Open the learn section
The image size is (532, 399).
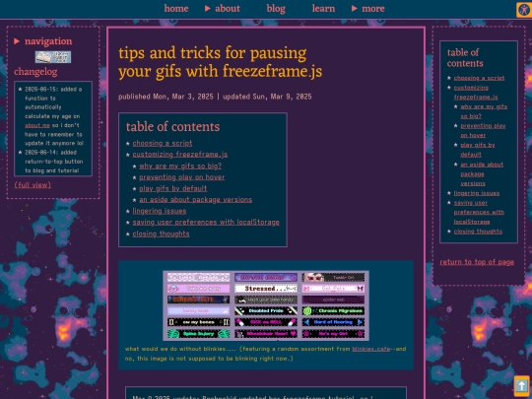click(x=323, y=9)
